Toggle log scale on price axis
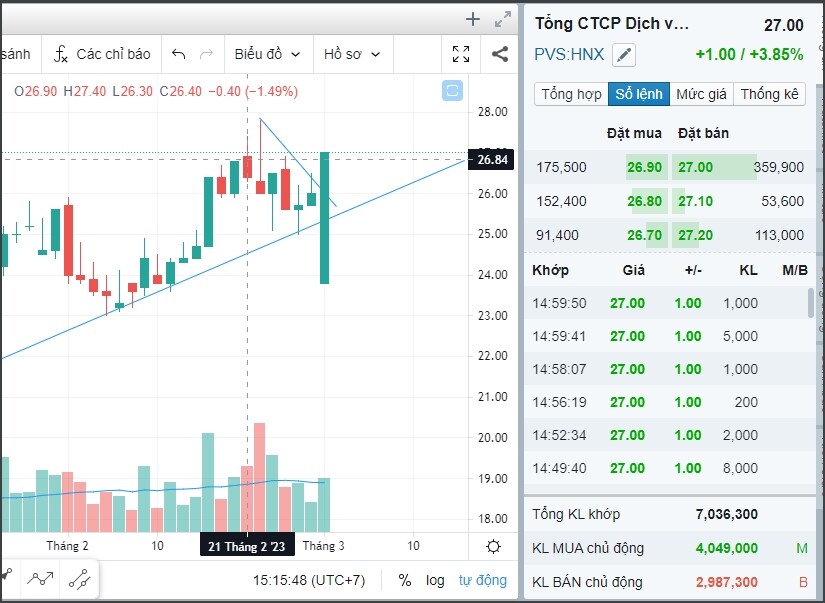 coord(435,580)
